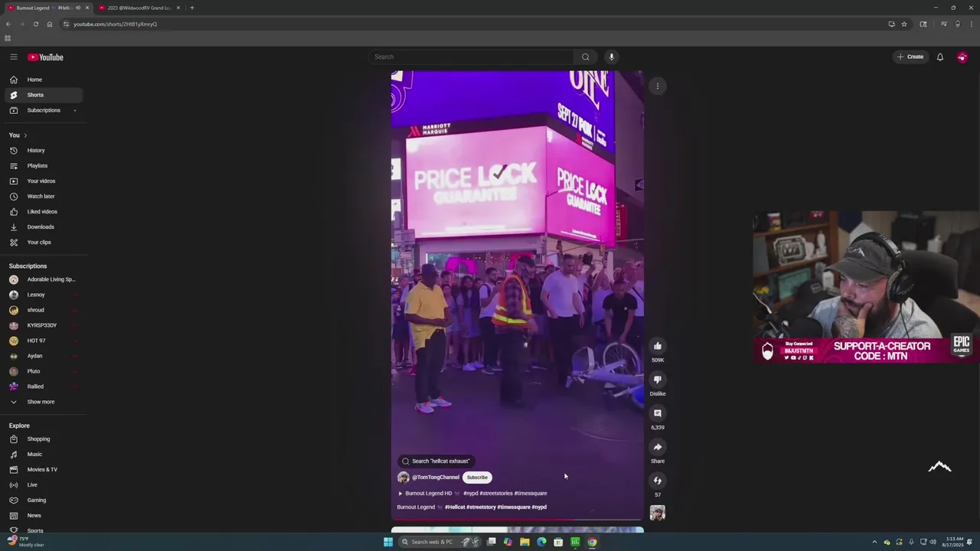Click the YouTube search input field
Screen dimensions: 980x551
coord(471,57)
